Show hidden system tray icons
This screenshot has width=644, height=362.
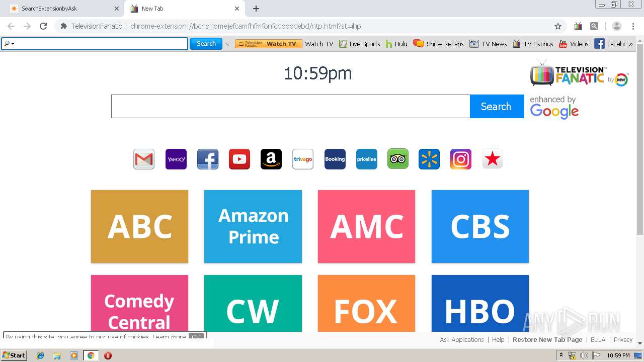pyautogui.click(x=561, y=355)
